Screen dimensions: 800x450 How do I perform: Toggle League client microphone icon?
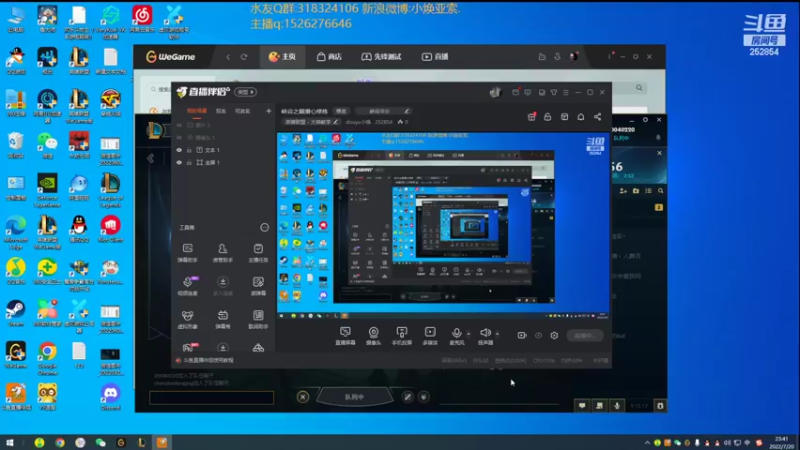pyautogui.click(x=617, y=406)
